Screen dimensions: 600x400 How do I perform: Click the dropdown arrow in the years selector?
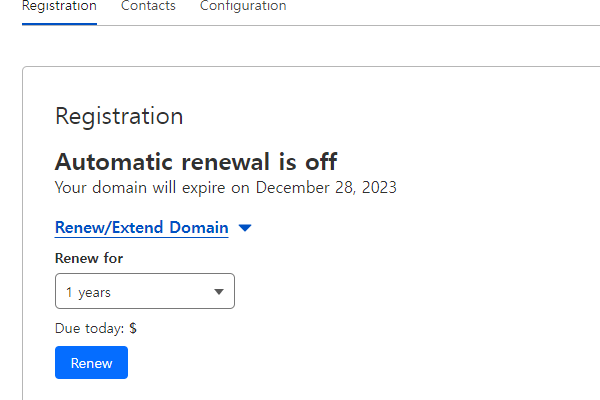pos(219,292)
